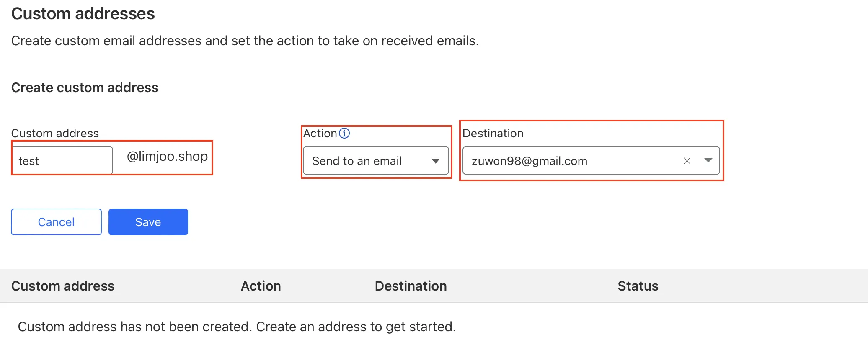Click the "Send to an email" option text
868x345 pixels.
click(x=357, y=161)
